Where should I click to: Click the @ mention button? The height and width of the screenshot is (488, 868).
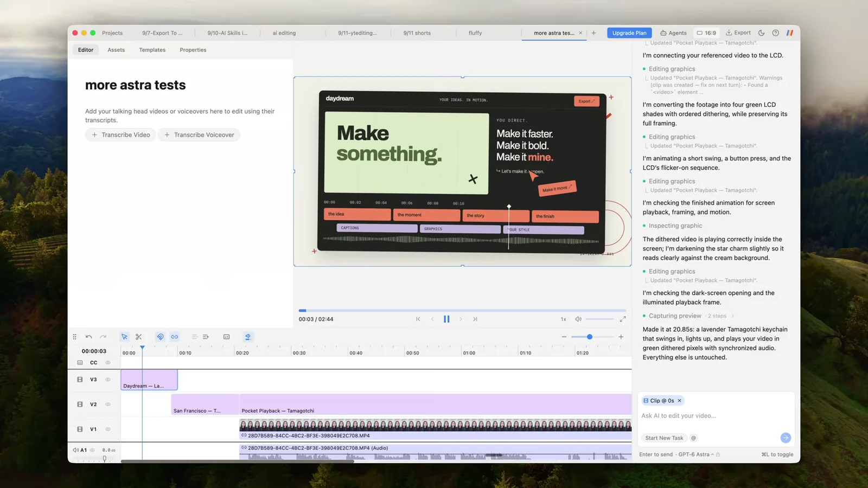(693, 438)
